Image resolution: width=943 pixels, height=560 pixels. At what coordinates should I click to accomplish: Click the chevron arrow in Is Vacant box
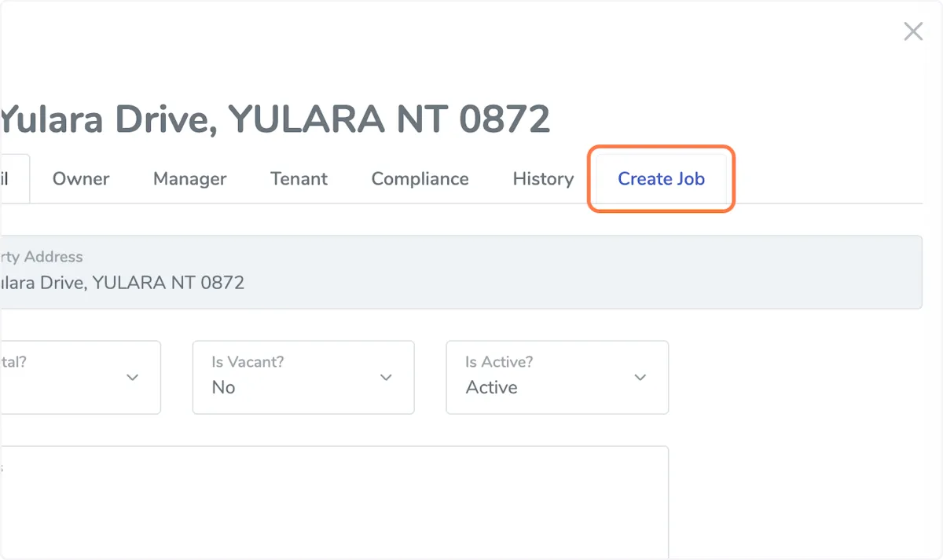[386, 378]
